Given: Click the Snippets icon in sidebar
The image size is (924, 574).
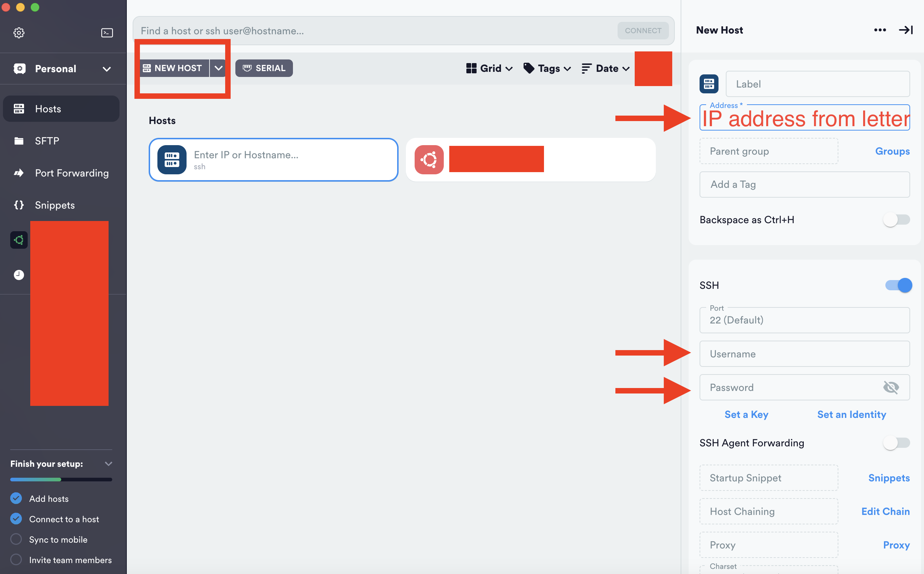Looking at the screenshot, I should [19, 204].
